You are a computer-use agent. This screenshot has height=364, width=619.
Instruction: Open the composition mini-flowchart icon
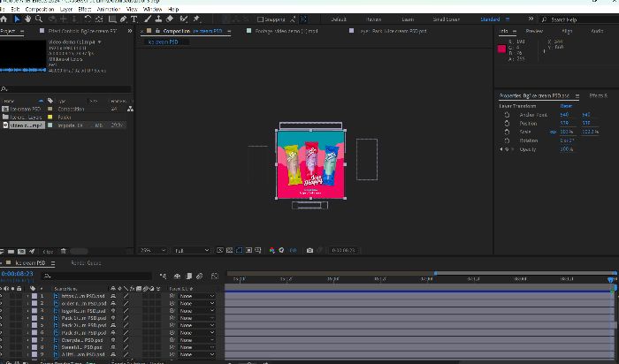[163, 276]
